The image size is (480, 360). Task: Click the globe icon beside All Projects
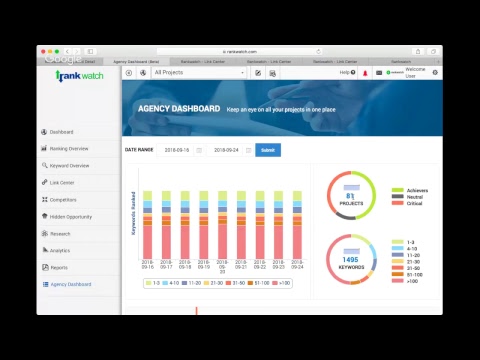[x=143, y=73]
